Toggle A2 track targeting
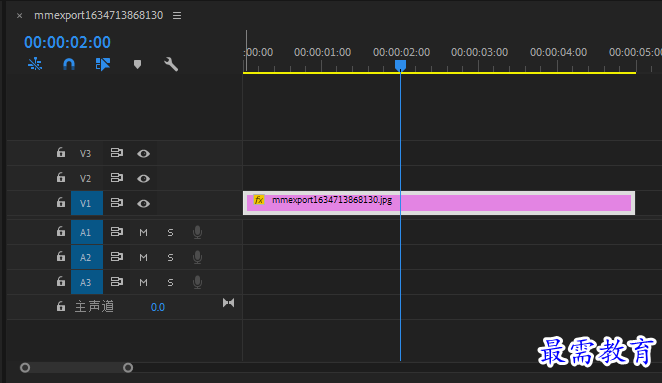 pos(87,257)
